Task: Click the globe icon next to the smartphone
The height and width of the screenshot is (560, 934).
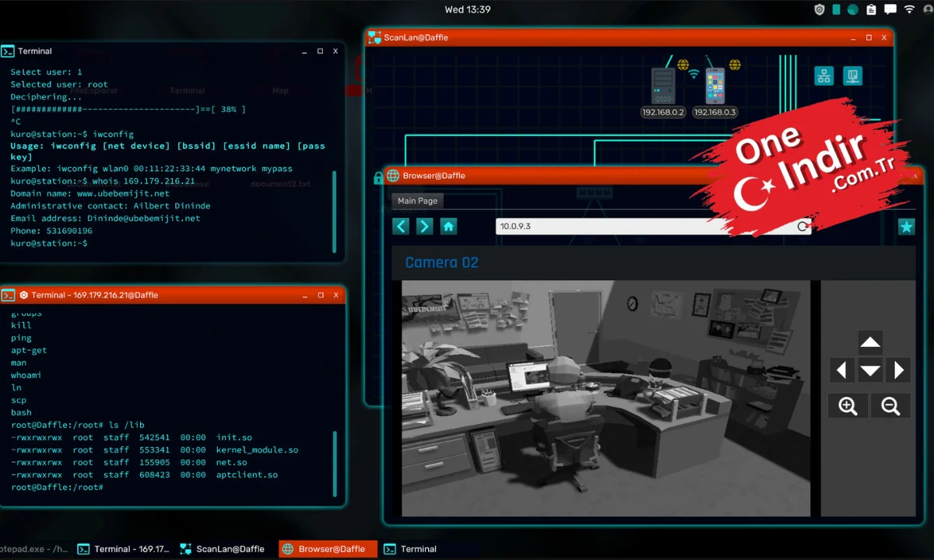Action: point(735,65)
